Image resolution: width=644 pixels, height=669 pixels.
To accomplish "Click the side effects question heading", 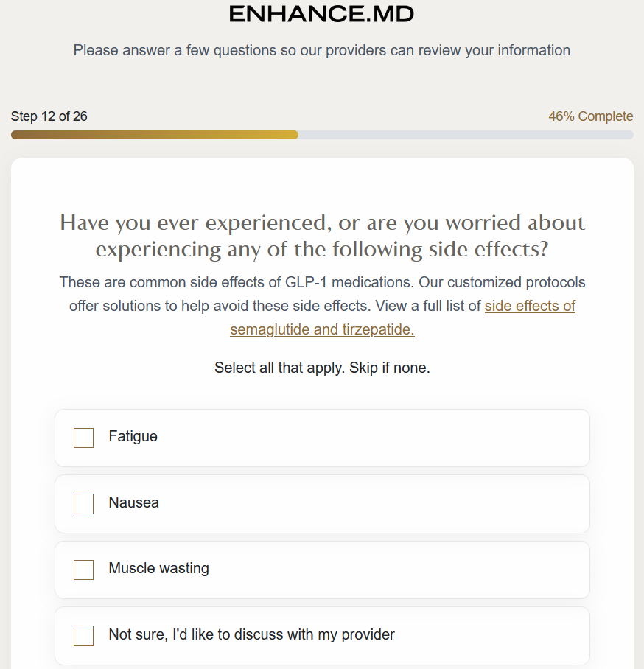I will (322, 235).
